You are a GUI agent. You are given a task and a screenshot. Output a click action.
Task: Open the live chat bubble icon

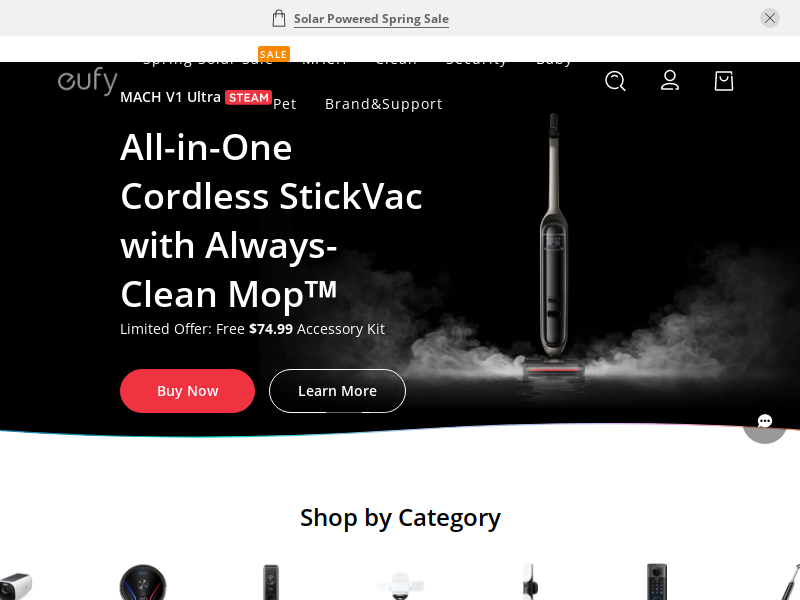pos(764,421)
